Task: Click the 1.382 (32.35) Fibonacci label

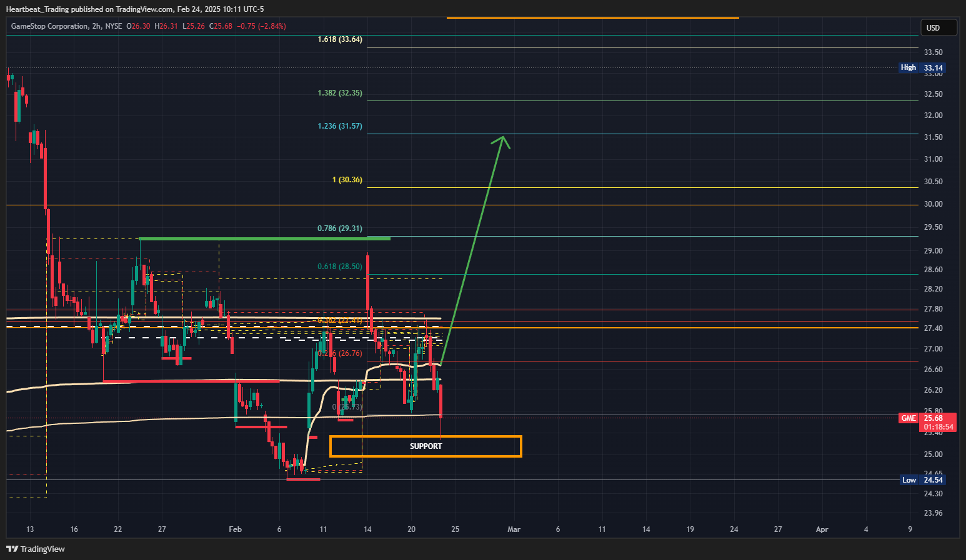Action: 340,93
